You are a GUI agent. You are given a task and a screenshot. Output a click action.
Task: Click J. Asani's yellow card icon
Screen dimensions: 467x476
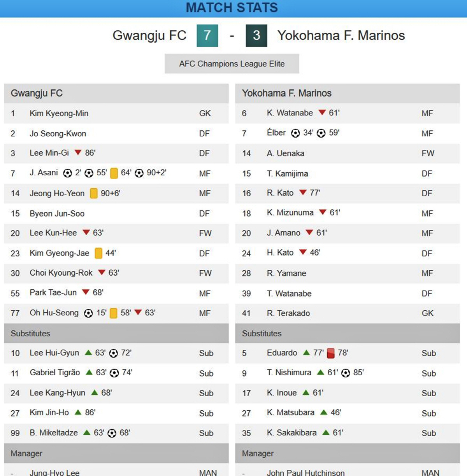[114, 173]
